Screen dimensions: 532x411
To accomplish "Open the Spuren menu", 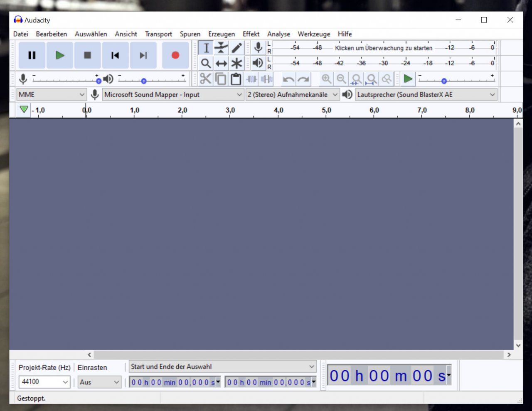I will tap(190, 34).
